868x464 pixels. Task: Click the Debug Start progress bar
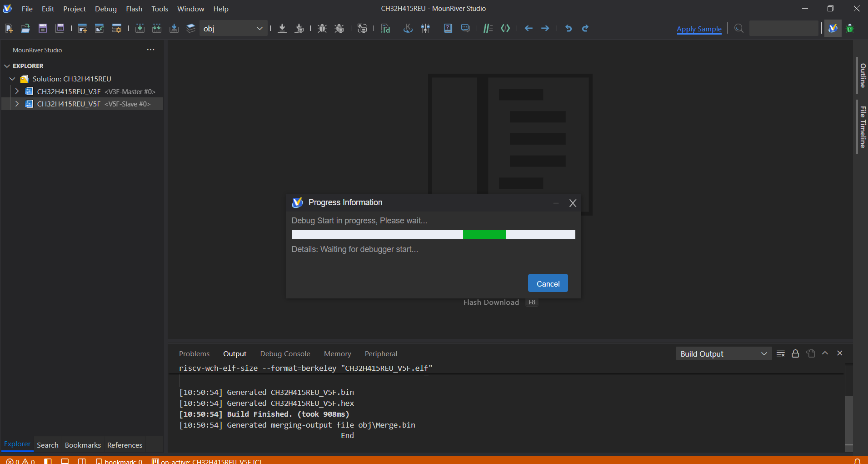click(x=433, y=235)
